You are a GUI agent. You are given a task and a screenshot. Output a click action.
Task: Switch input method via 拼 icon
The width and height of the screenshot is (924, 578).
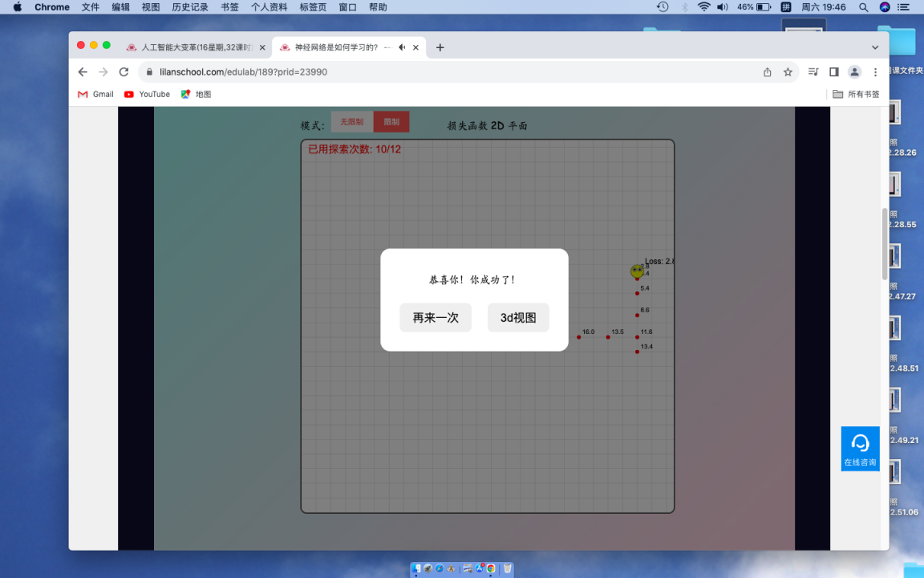click(x=785, y=7)
